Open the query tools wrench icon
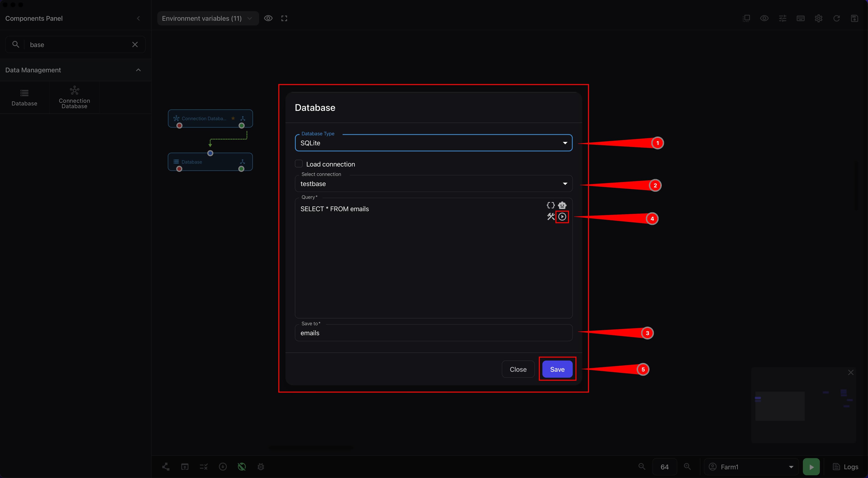 pyautogui.click(x=551, y=216)
